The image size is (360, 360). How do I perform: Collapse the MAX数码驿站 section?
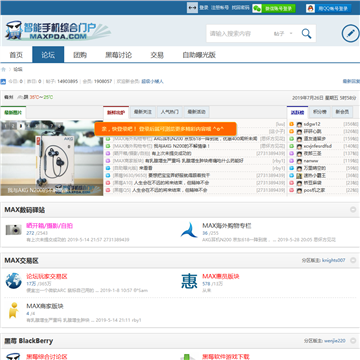353,210
